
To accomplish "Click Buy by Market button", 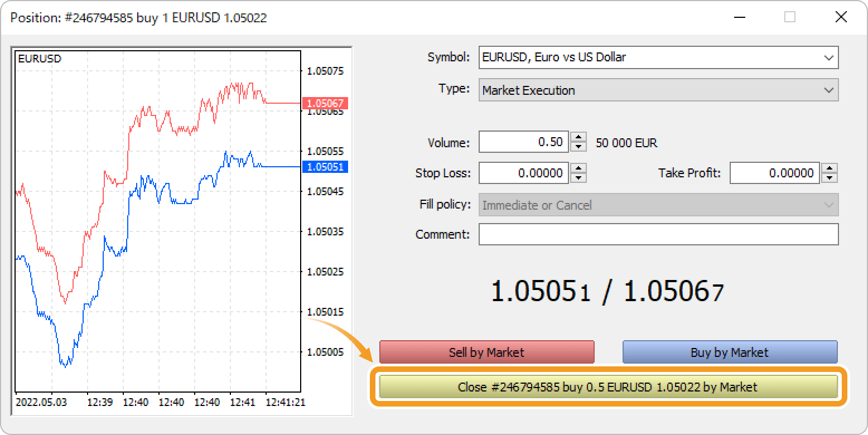I will [730, 352].
